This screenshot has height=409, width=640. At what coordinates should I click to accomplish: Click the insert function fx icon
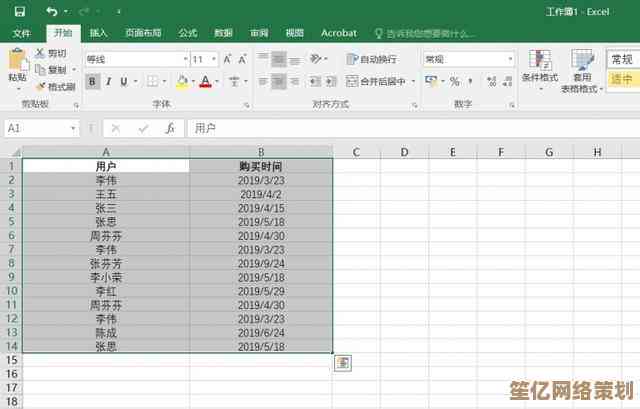tap(170, 128)
